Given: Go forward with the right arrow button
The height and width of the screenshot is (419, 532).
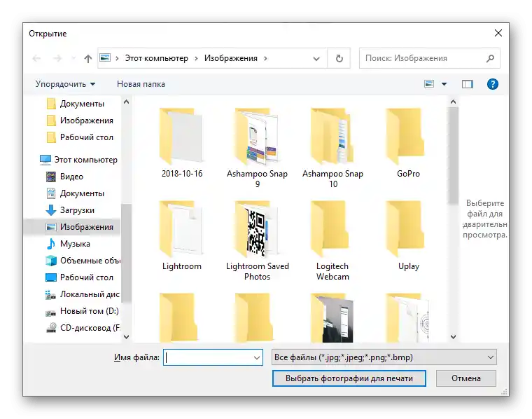Looking at the screenshot, I should (57, 58).
